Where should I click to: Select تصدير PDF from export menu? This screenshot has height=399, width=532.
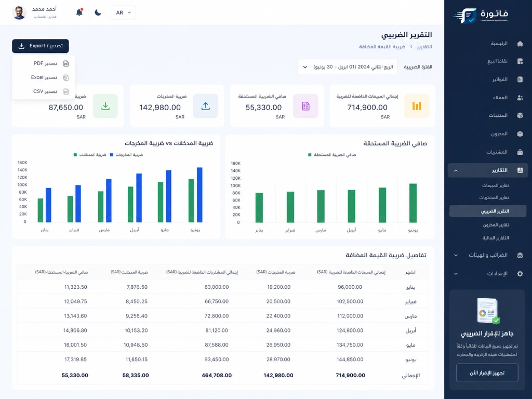44,63
